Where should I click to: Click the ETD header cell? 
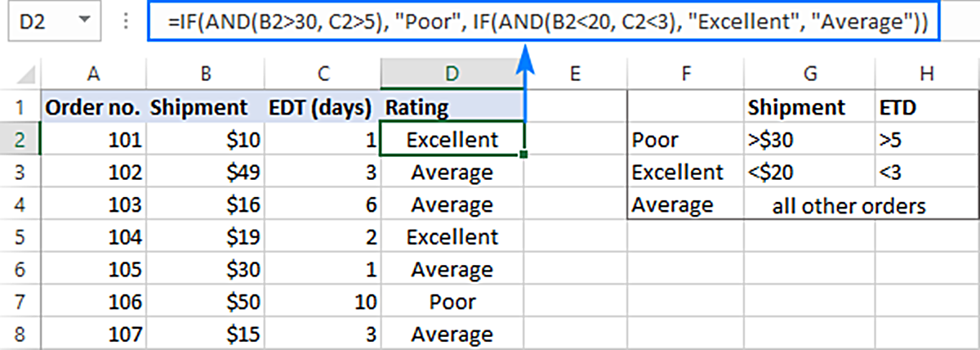(x=926, y=107)
